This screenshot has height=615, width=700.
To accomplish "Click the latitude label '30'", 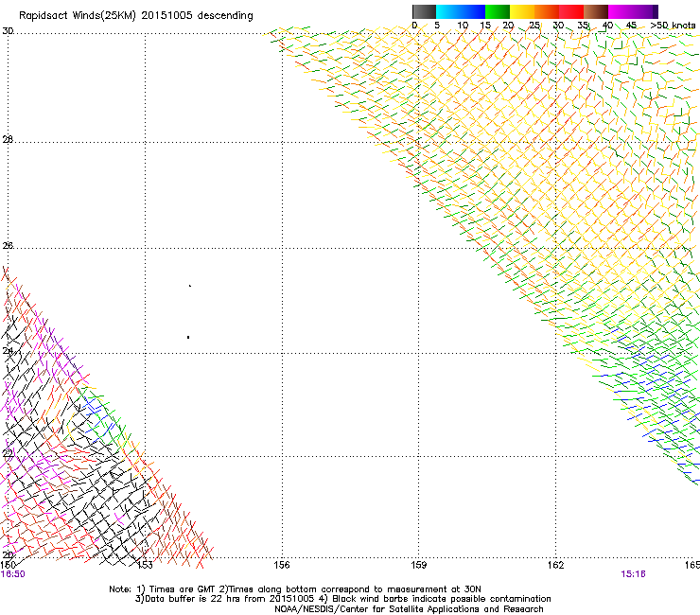I will pos(8,31).
